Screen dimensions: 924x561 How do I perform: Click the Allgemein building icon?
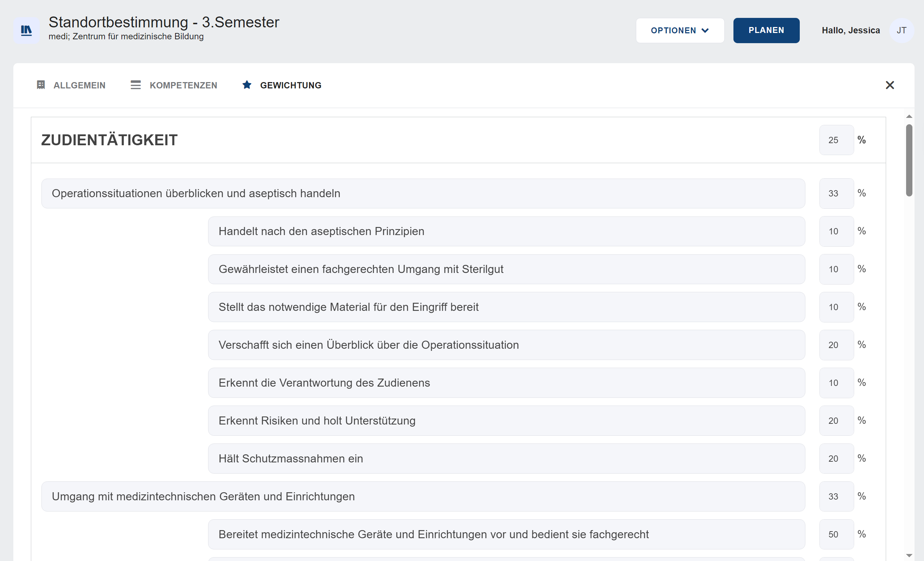pos(41,85)
